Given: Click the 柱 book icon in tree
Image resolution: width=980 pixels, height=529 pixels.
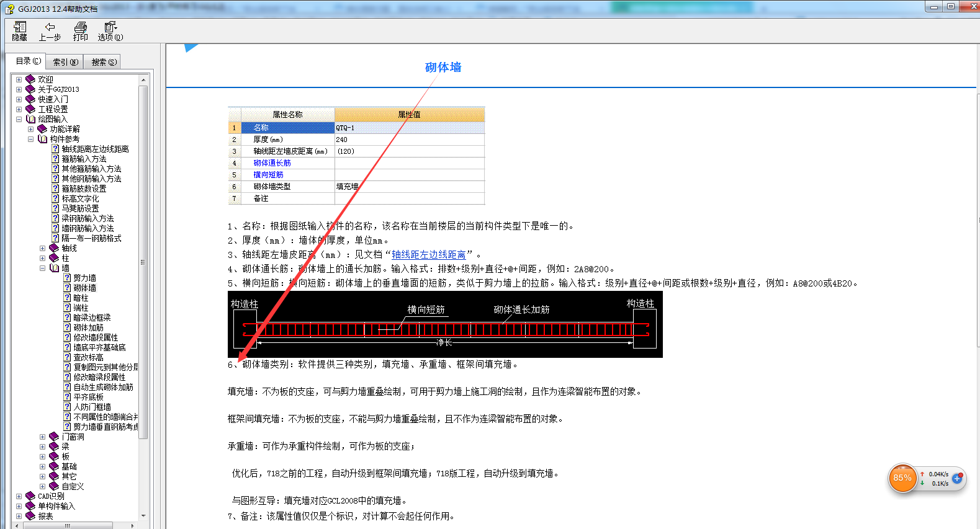Looking at the screenshot, I should [x=54, y=258].
